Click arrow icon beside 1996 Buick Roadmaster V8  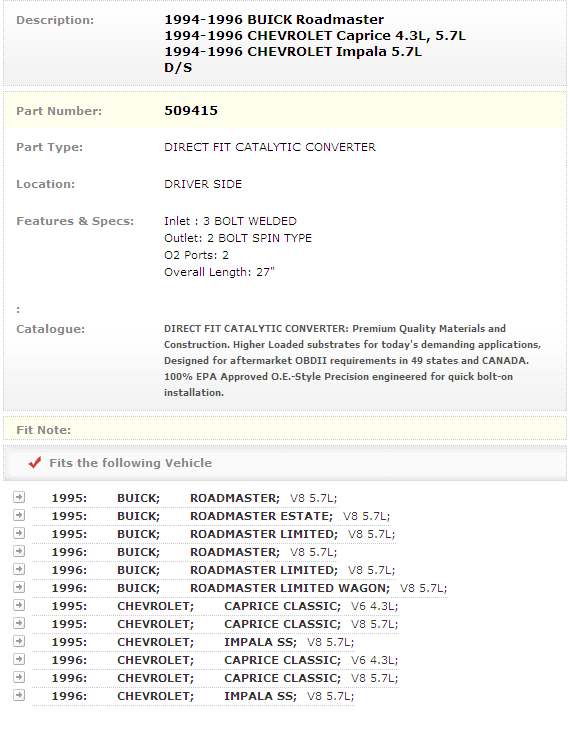click(x=19, y=551)
